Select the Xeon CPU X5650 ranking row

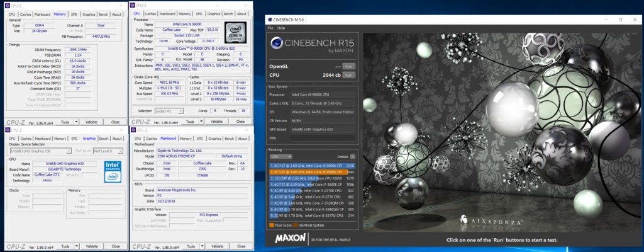(x=312, y=178)
